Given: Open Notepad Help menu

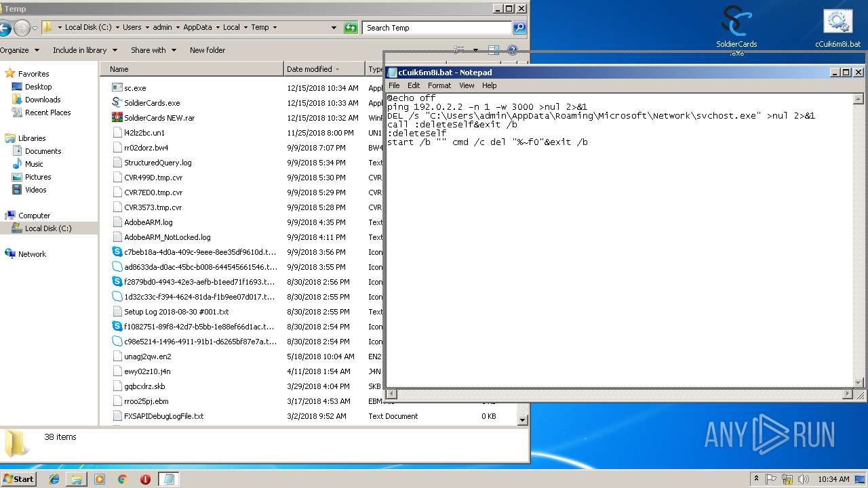Looking at the screenshot, I should [x=490, y=85].
